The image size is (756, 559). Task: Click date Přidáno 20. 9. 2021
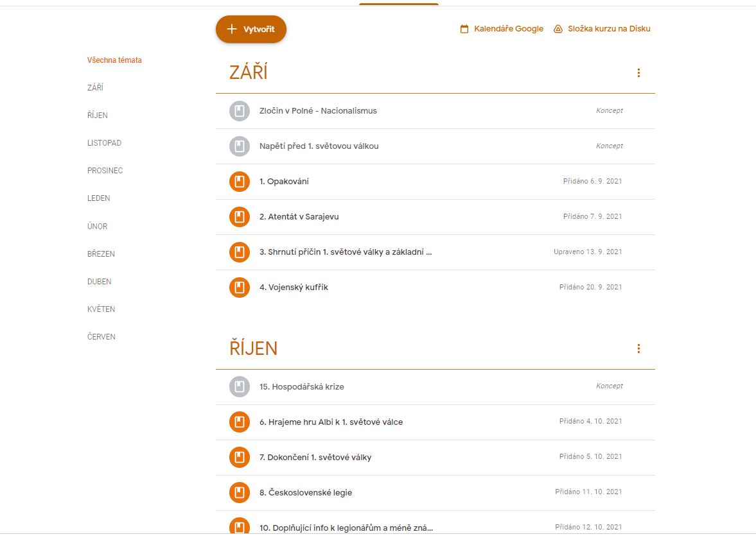591,287
